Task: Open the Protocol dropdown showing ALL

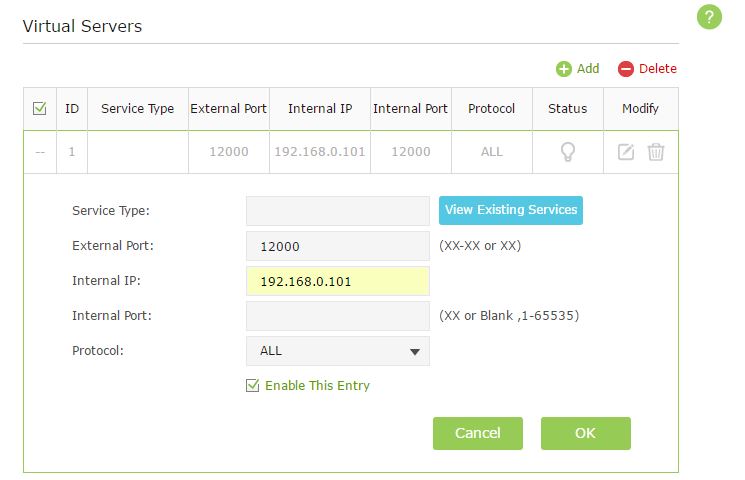Action: pos(338,351)
